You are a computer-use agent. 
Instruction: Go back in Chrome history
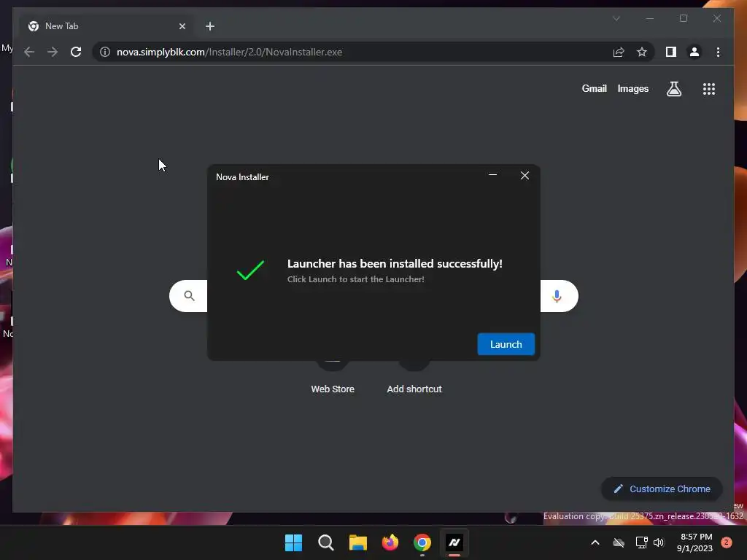point(29,52)
